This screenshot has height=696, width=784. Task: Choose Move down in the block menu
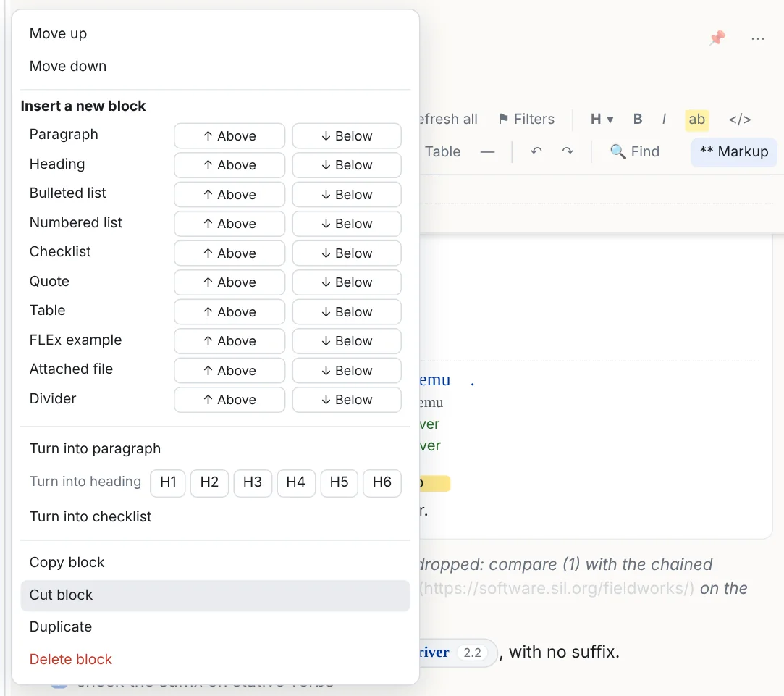(215, 66)
